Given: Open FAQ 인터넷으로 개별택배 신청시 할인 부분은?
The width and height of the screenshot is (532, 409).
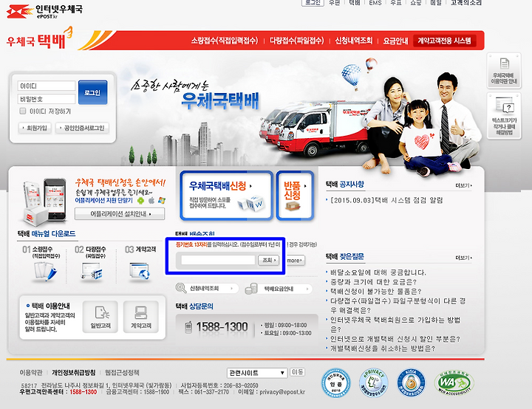Looking at the screenshot, I should click(395, 339).
